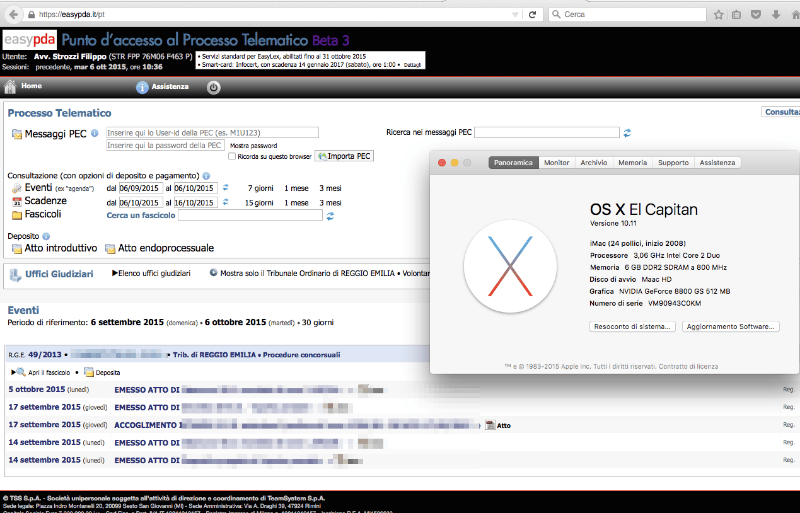This screenshot has width=800, height=513.
Task: Reload the page in browser toolbar
Action: (x=532, y=14)
